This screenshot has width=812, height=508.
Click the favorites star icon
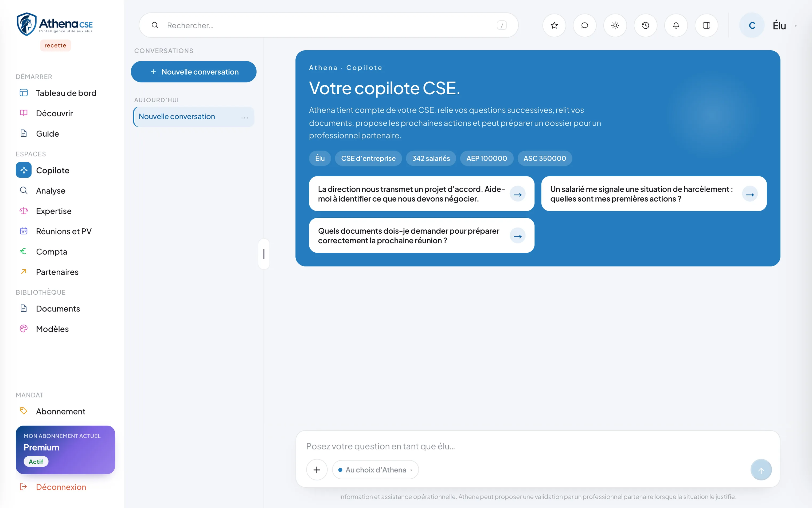[x=554, y=25]
